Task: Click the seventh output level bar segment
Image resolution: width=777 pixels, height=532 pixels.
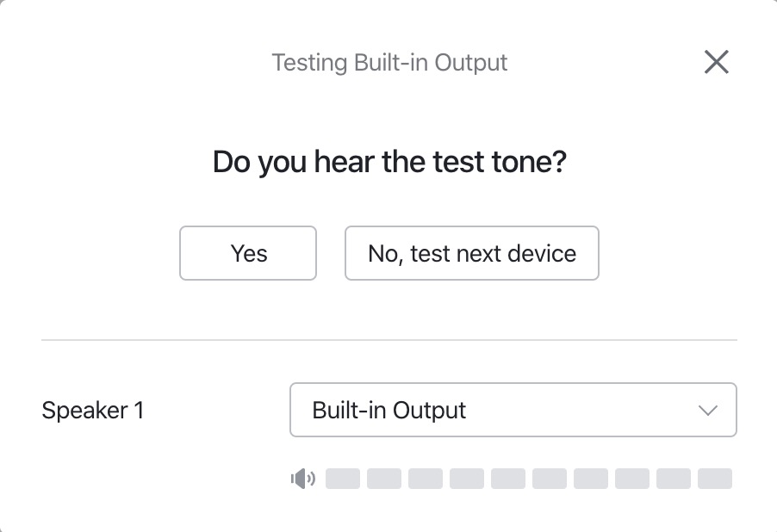Action: [591, 479]
